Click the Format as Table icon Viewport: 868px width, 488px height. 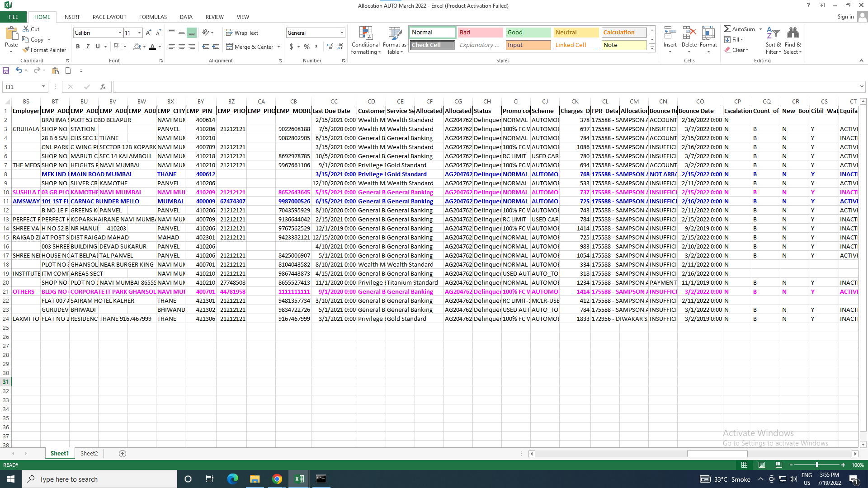(x=394, y=34)
